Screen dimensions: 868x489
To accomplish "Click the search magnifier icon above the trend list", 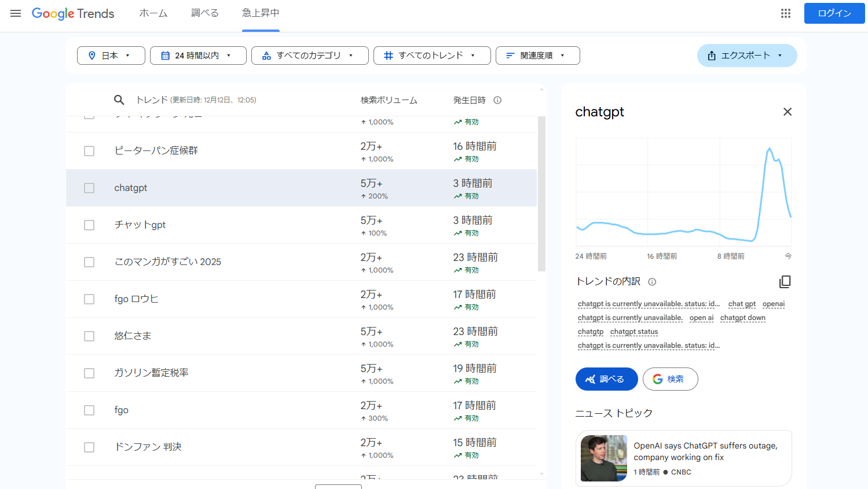I will pos(119,100).
